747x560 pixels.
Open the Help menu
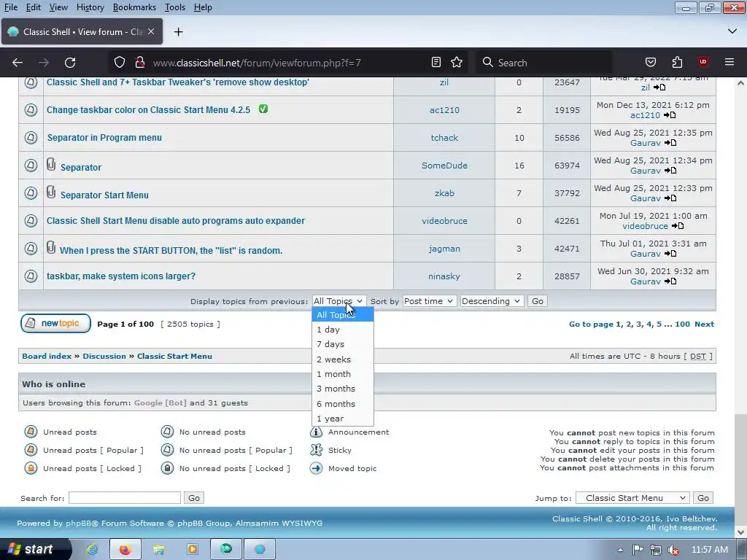coord(203,7)
